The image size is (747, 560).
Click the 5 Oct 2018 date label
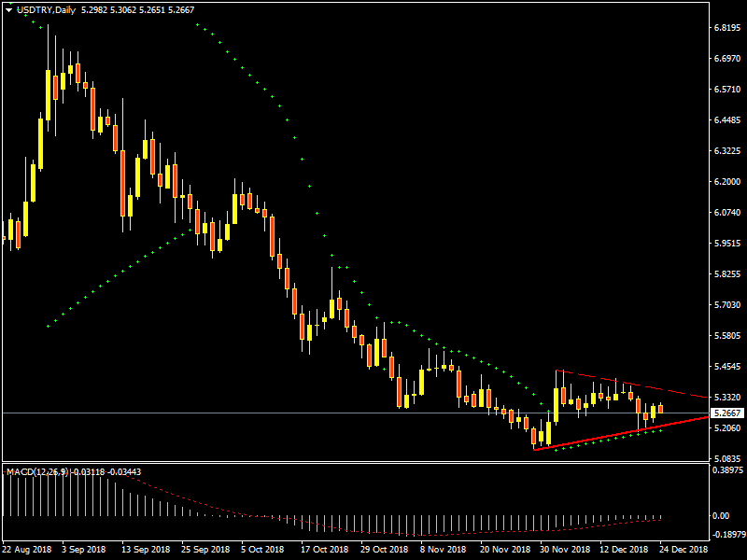[261, 551]
